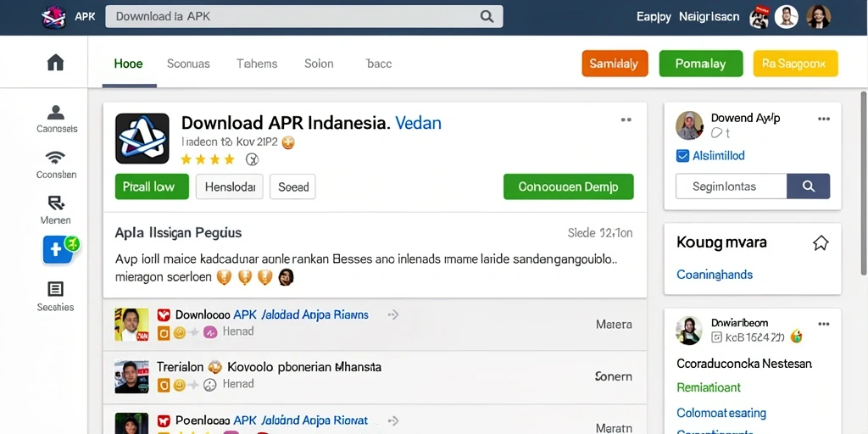This screenshot has height=434, width=868.
Task: Open the green Remiatioant link
Action: coord(709,387)
